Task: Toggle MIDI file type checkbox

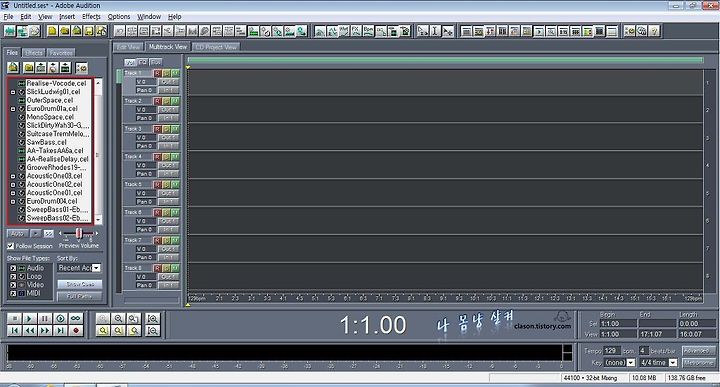Action: pos(13,293)
